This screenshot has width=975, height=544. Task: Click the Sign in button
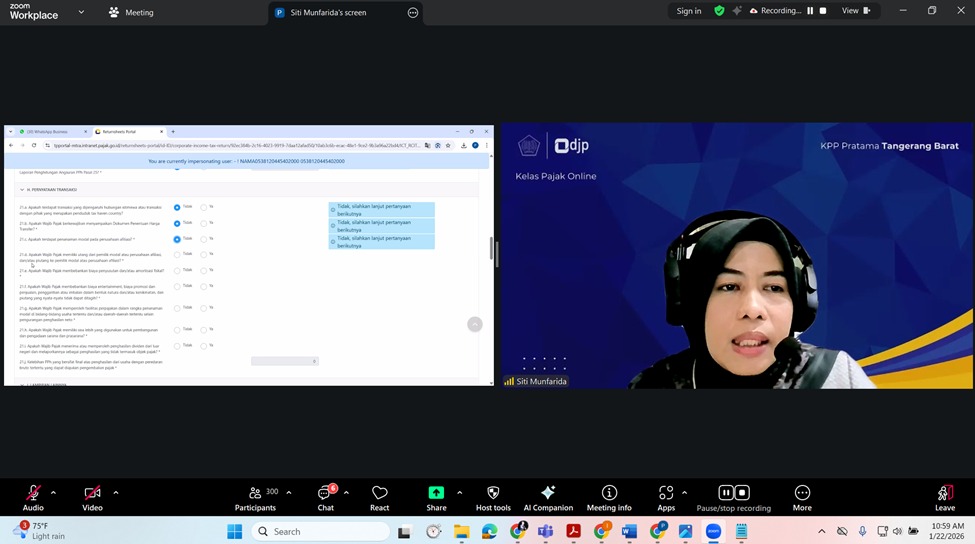click(x=689, y=11)
